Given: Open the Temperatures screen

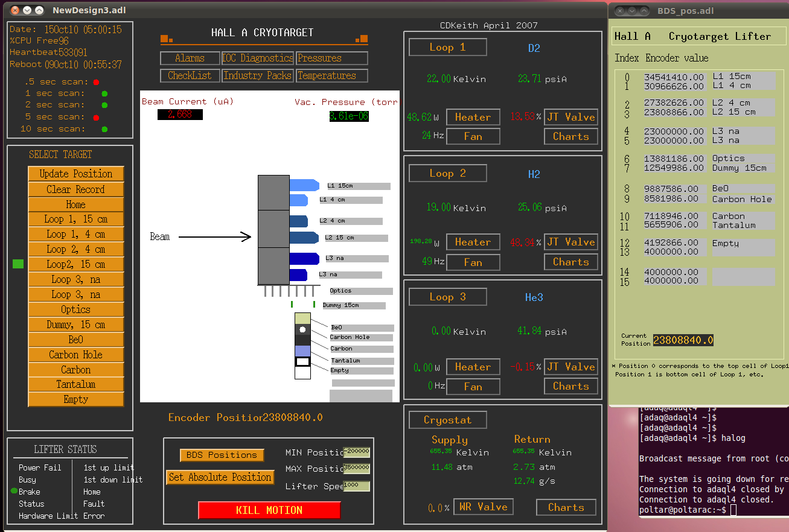Looking at the screenshot, I should (331, 76).
